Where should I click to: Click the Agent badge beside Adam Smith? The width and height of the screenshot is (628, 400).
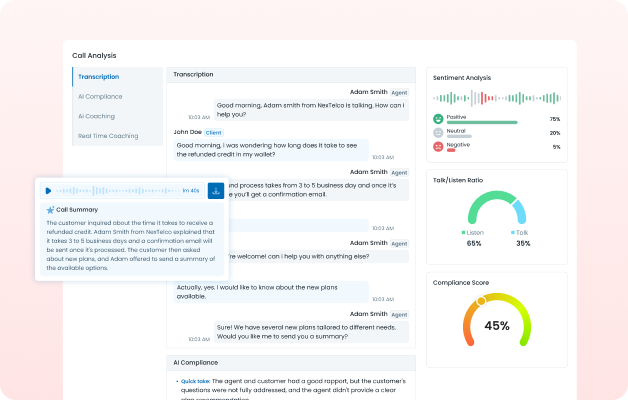tap(400, 92)
